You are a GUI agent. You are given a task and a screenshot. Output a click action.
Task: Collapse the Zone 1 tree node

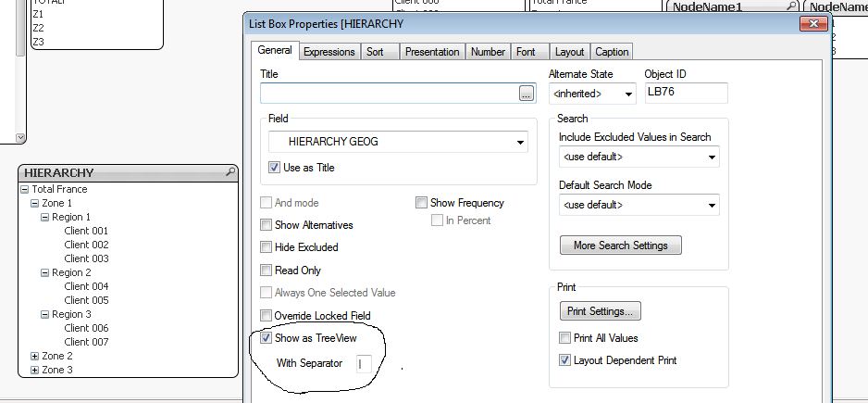(x=35, y=203)
